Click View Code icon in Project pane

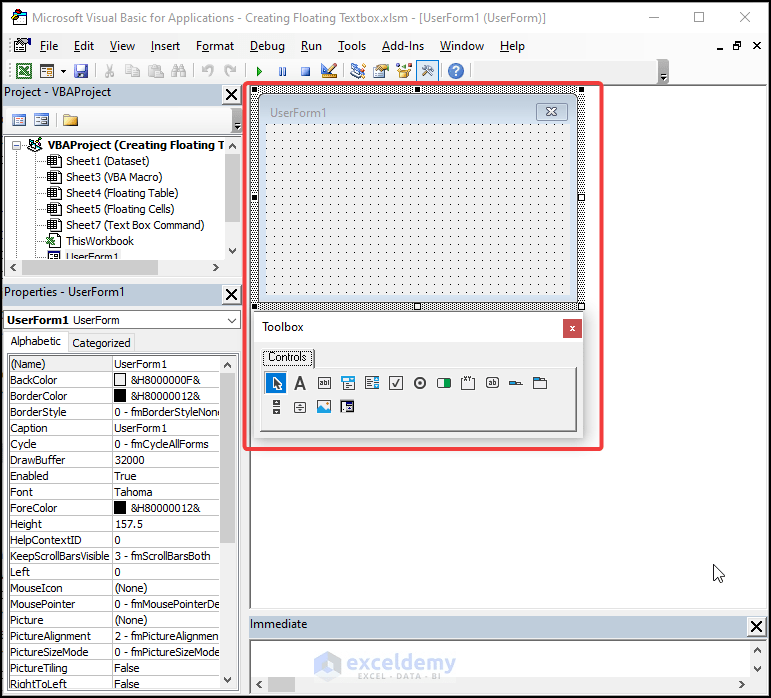(19, 120)
